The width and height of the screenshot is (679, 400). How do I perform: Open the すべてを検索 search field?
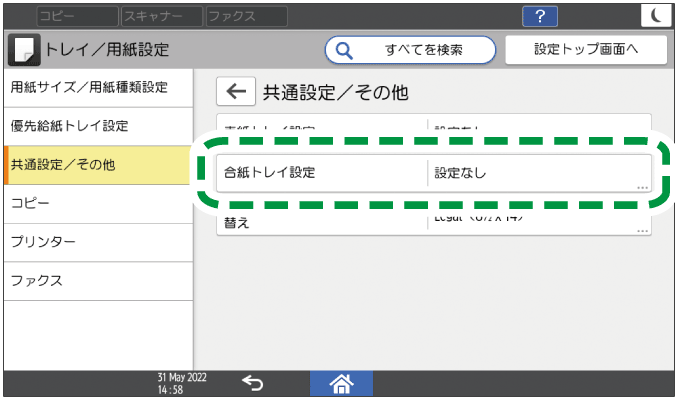click(410, 50)
